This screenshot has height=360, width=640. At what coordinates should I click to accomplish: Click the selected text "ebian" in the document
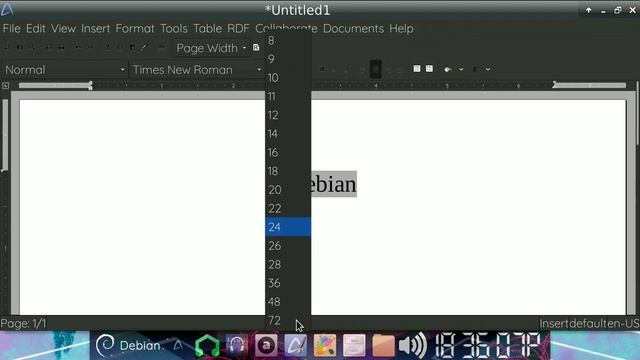pos(334,184)
